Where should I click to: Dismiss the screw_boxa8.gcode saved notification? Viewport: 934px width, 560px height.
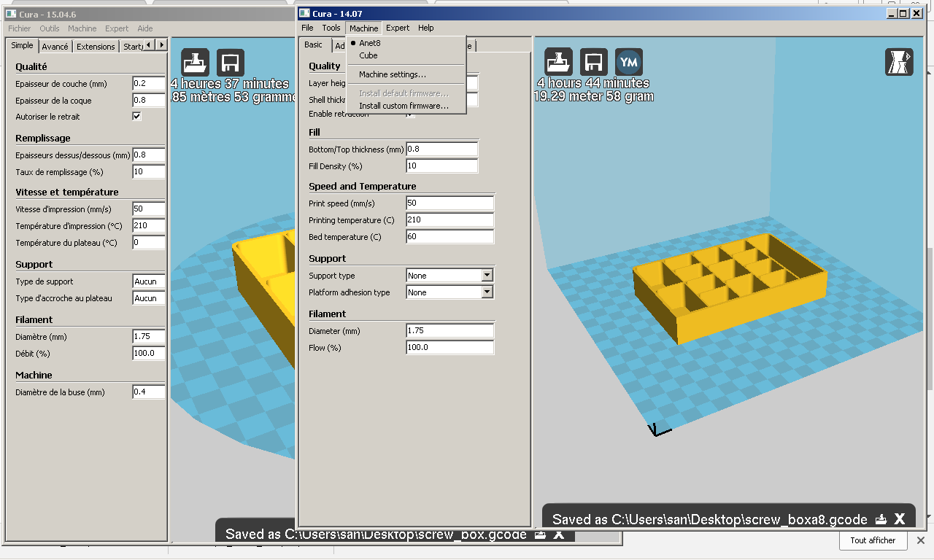pyautogui.click(x=900, y=519)
